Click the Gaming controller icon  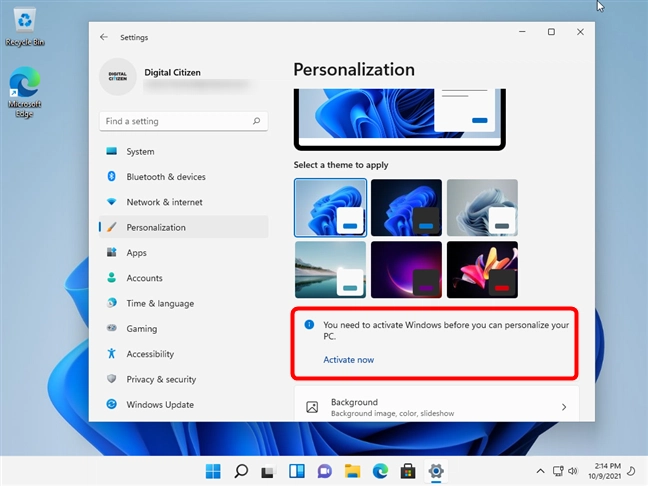[112, 328]
